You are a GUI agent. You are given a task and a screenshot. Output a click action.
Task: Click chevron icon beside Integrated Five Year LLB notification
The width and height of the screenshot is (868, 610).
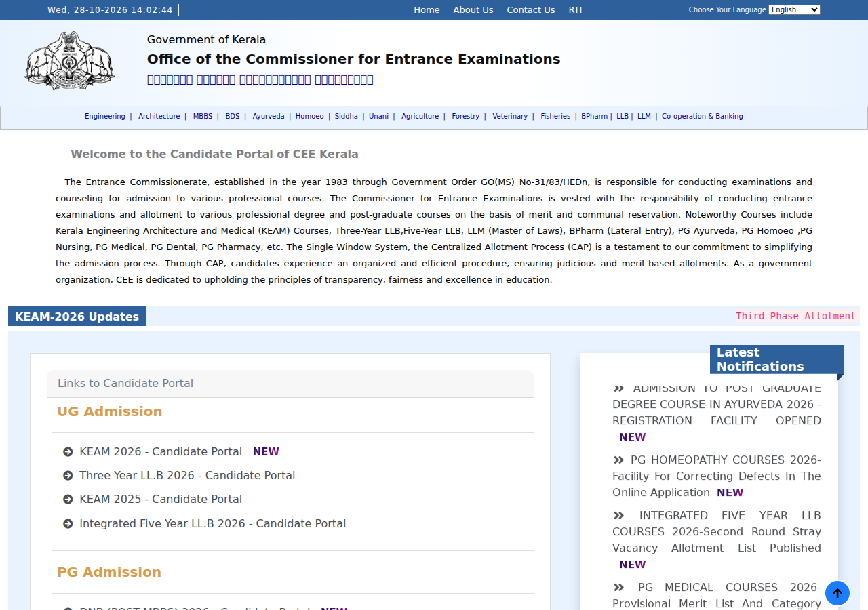618,516
